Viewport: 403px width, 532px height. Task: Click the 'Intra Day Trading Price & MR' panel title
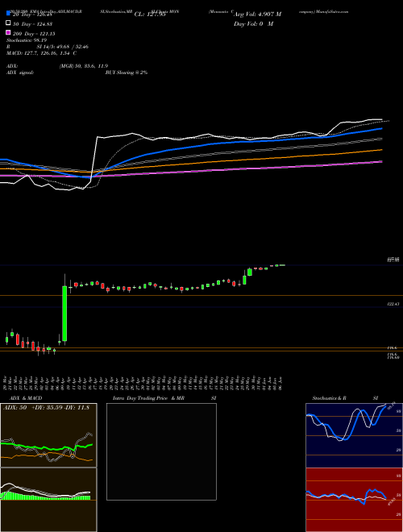(x=148, y=398)
